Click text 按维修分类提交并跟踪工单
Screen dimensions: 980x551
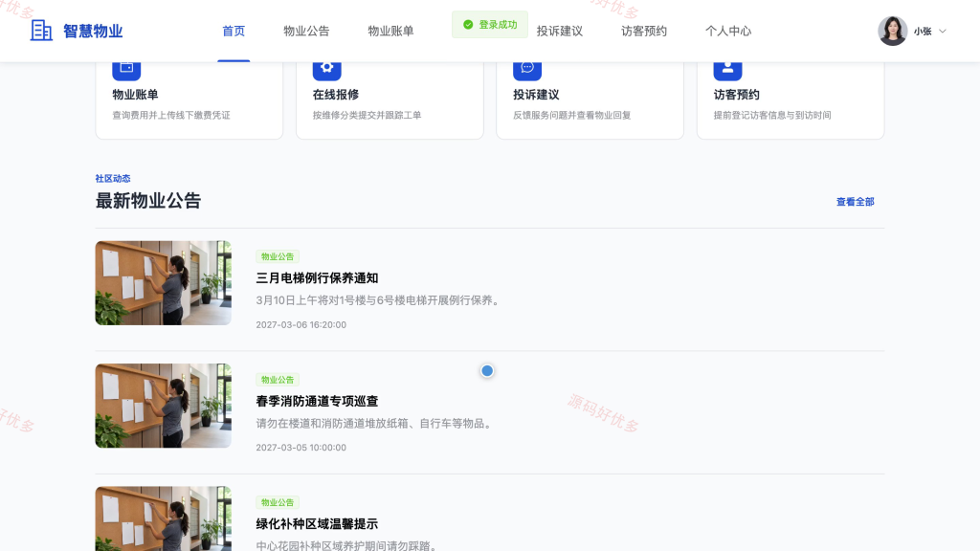pyautogui.click(x=367, y=115)
